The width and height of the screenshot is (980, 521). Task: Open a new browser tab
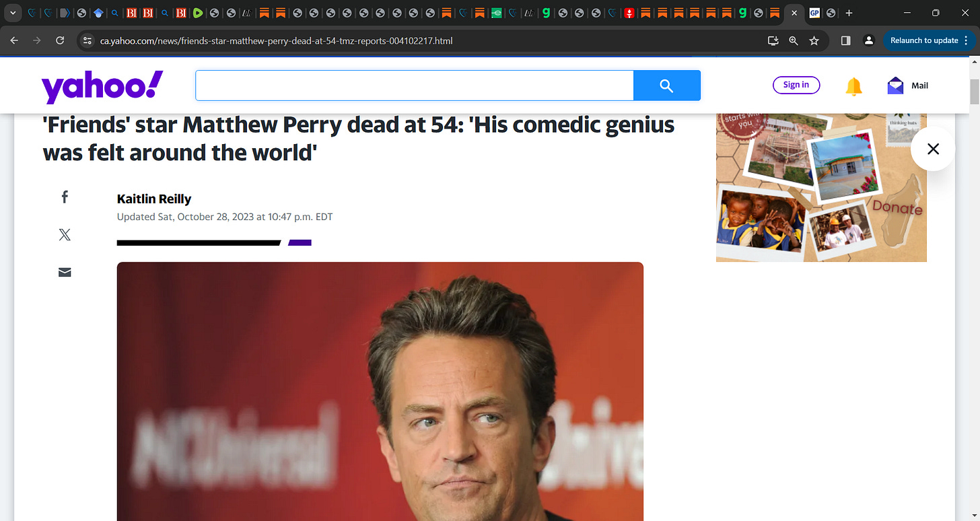point(849,13)
